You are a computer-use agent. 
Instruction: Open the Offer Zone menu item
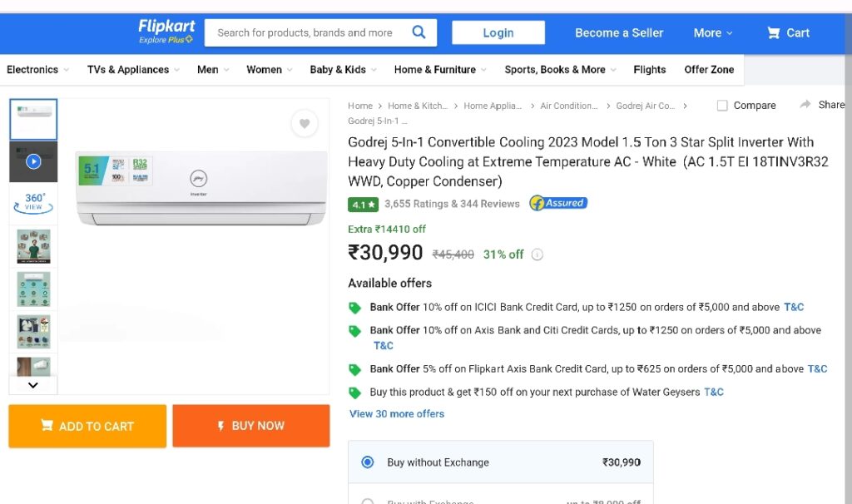click(x=709, y=70)
